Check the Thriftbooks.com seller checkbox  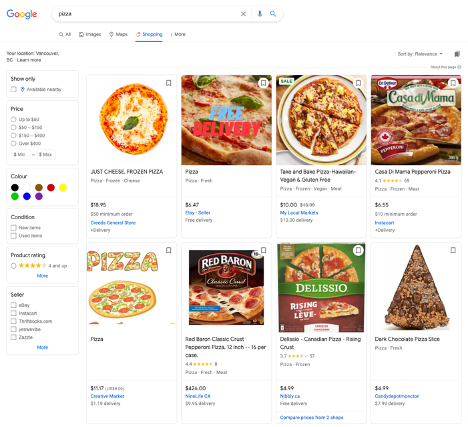coord(13,321)
